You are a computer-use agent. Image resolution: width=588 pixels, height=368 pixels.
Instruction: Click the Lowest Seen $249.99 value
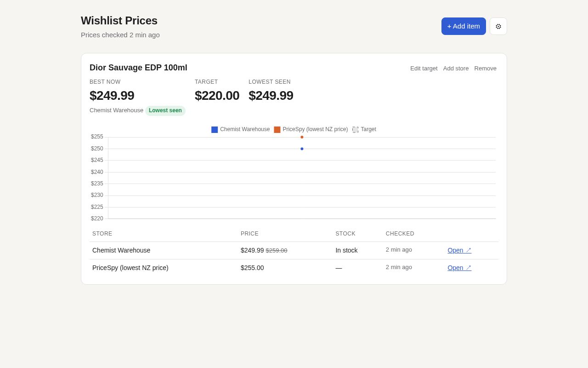coord(271,96)
